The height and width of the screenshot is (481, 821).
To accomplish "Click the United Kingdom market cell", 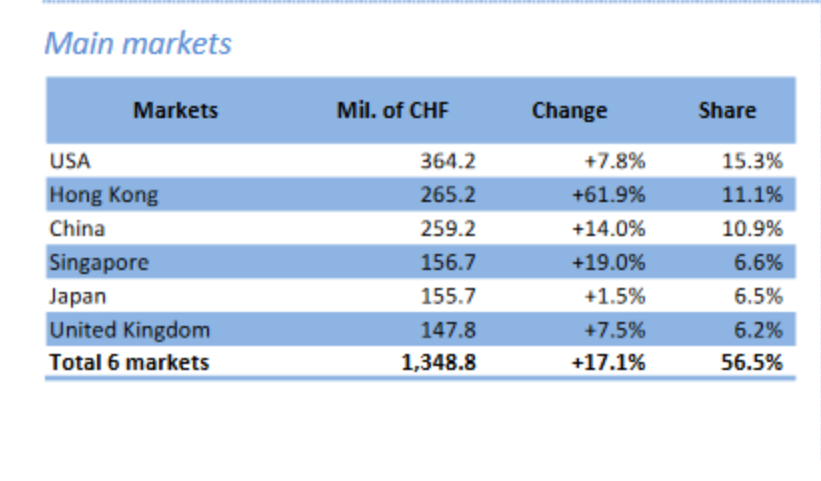I will click(x=130, y=329).
